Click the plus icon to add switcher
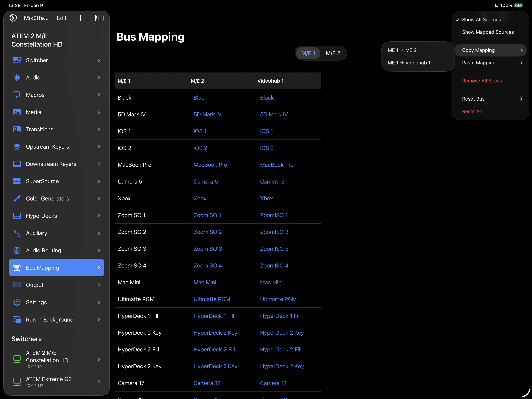Screen dimensions: 532x399 point(80,18)
